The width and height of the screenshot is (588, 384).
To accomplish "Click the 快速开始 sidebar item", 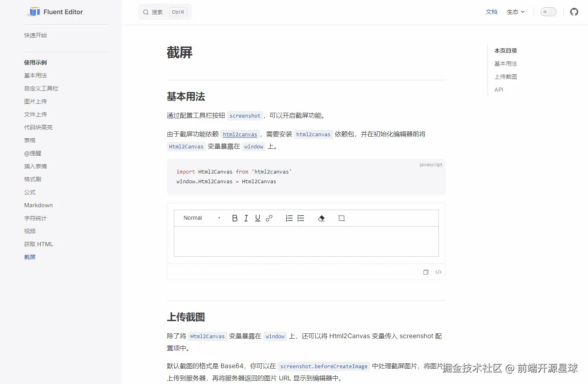I will [x=35, y=35].
